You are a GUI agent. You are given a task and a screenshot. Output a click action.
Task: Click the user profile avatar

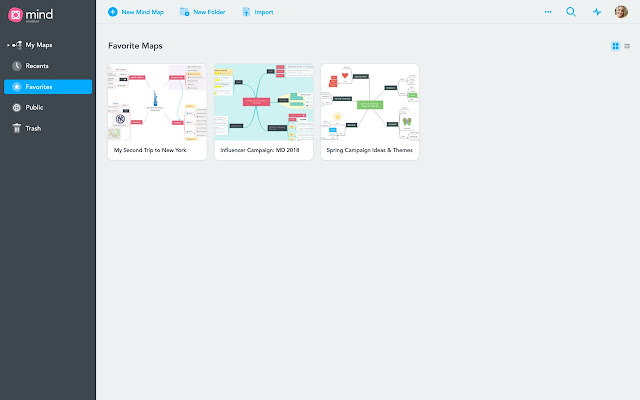621,12
